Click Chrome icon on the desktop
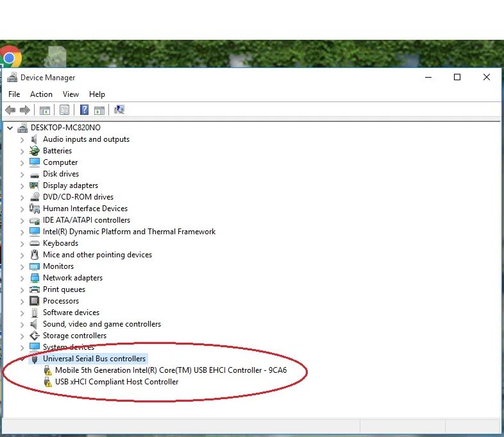This screenshot has width=504, height=437. [x=11, y=57]
